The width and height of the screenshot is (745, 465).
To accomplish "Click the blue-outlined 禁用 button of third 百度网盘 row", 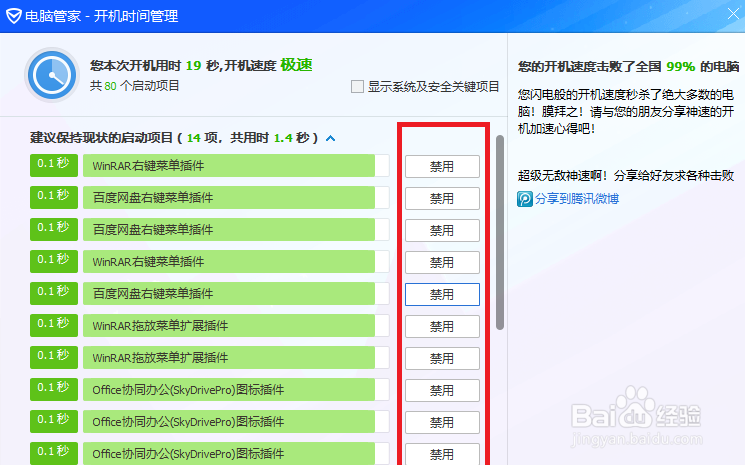I will 442,294.
